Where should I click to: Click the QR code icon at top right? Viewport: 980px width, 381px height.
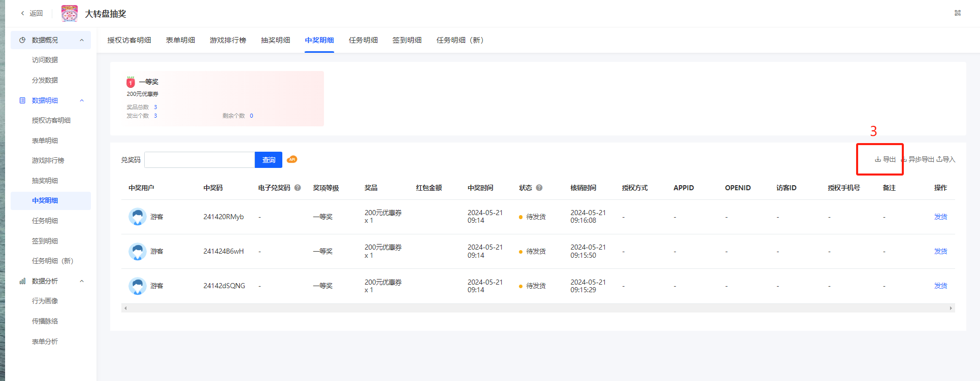(957, 13)
